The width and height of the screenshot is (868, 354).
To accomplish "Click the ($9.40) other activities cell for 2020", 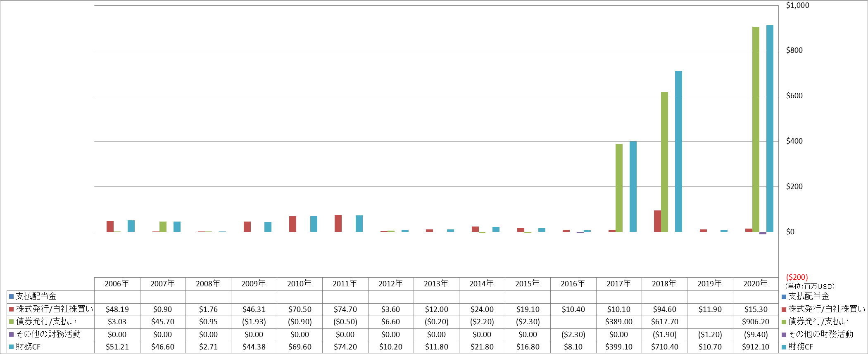I will pos(756,335).
